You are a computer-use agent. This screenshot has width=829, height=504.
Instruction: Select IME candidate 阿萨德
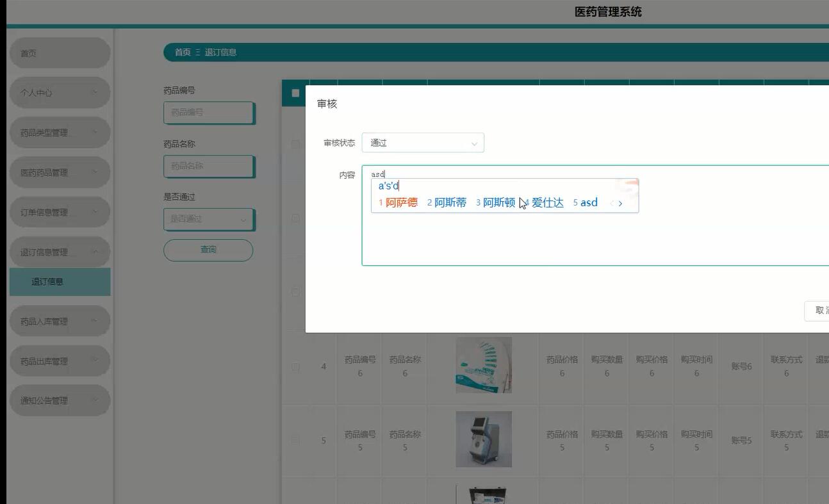click(x=402, y=202)
